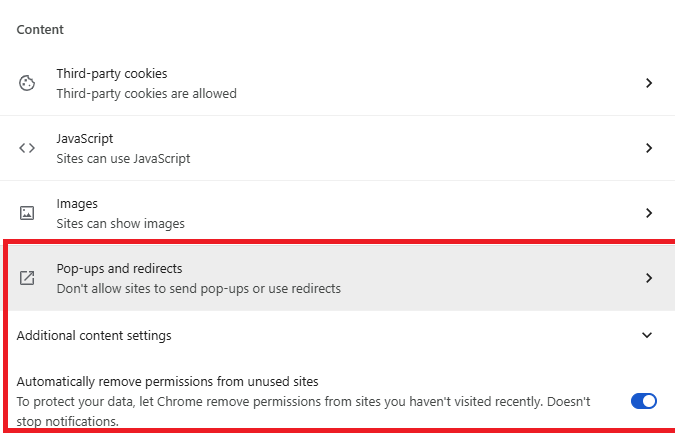Open Third-party cookies using its right arrow
Viewport: 675px width, 436px height.
(x=648, y=83)
